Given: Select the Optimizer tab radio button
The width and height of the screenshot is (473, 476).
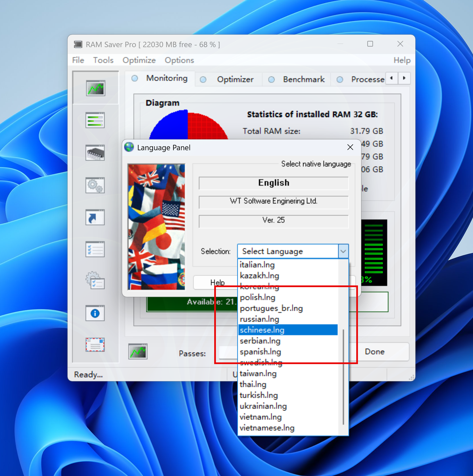Looking at the screenshot, I should coord(203,80).
